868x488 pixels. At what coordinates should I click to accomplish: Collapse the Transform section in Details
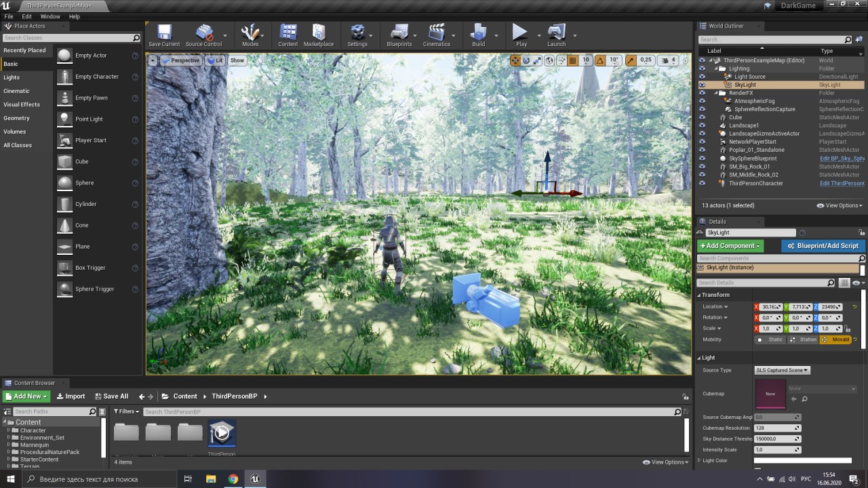(699, 295)
